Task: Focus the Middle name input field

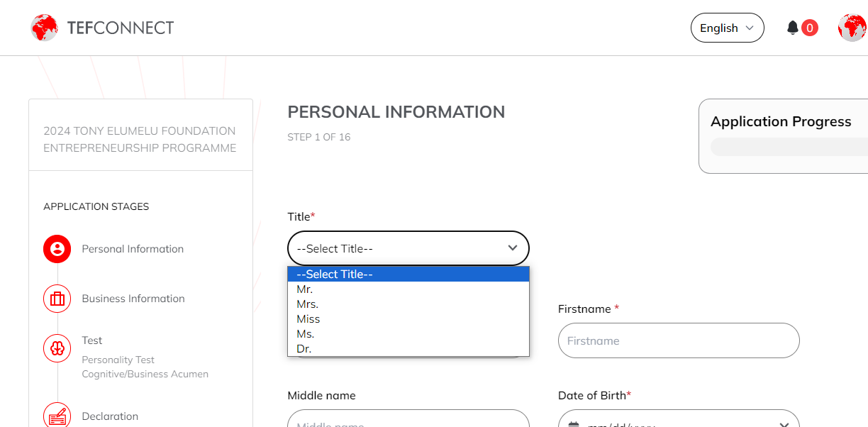Action: 408,418
